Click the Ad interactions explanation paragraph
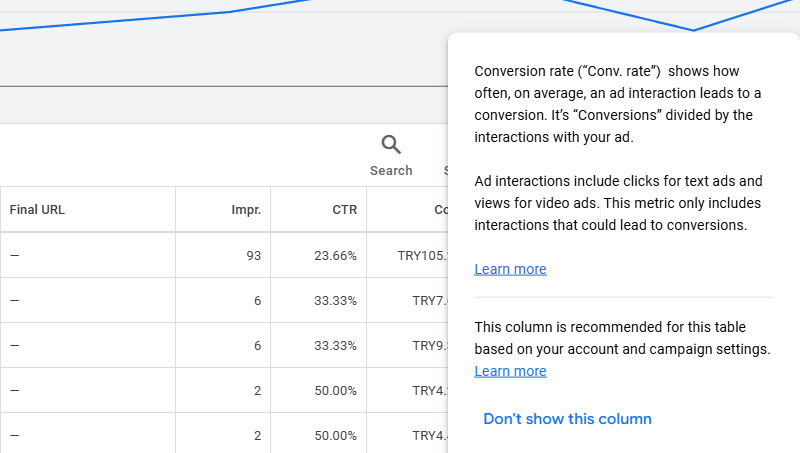 tap(618, 204)
